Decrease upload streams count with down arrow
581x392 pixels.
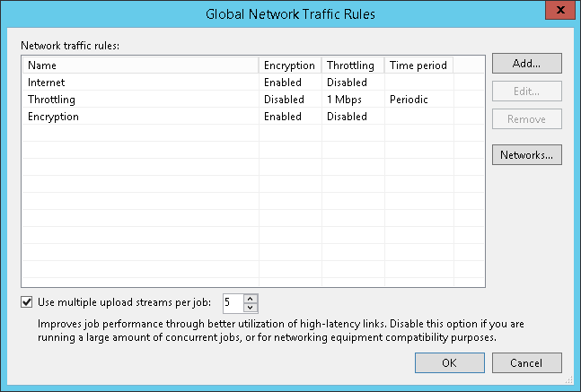[x=251, y=307]
